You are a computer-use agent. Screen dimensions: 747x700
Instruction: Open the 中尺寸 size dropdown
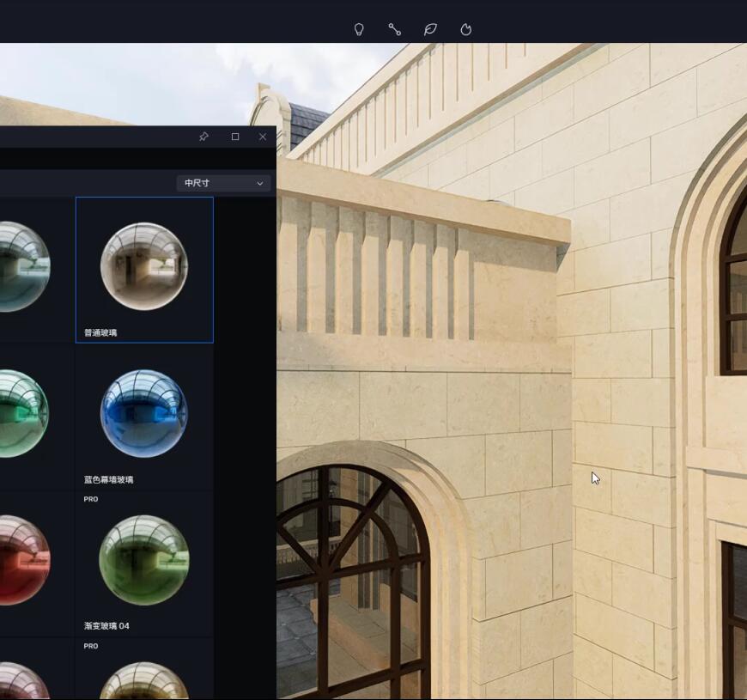tap(223, 183)
